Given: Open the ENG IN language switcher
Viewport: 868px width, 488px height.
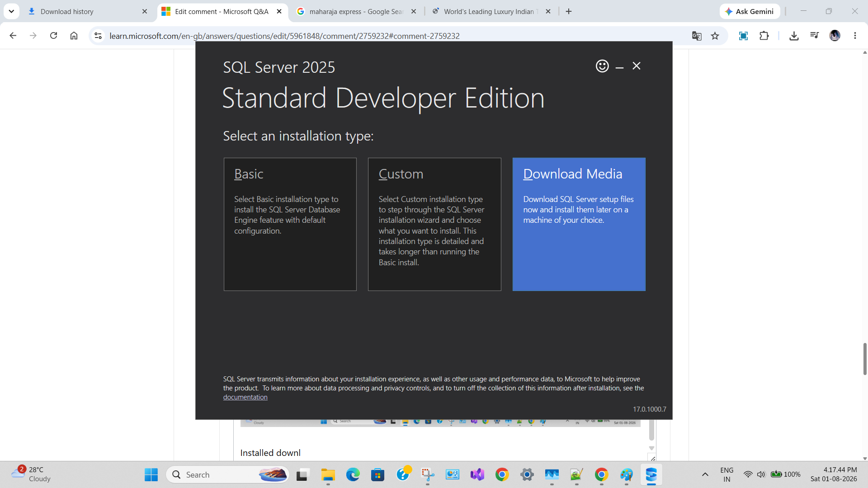Looking at the screenshot, I should click(726, 474).
